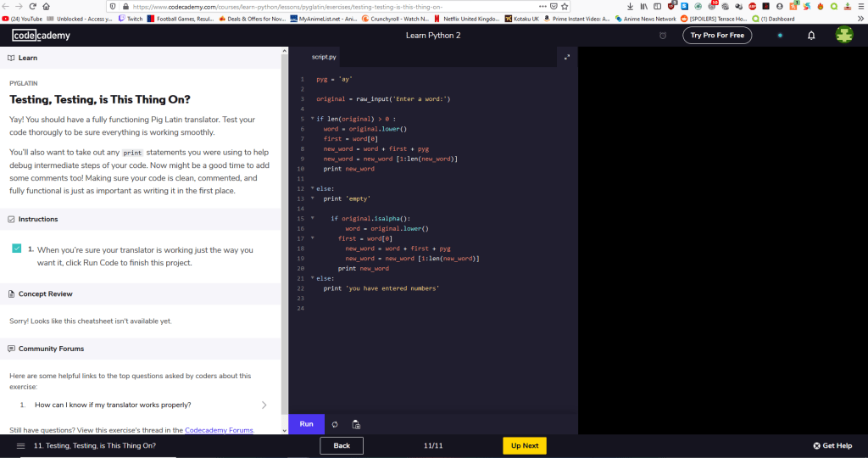Toggle the browser sidebar icon
The height and width of the screenshot is (458, 868).
657,7
